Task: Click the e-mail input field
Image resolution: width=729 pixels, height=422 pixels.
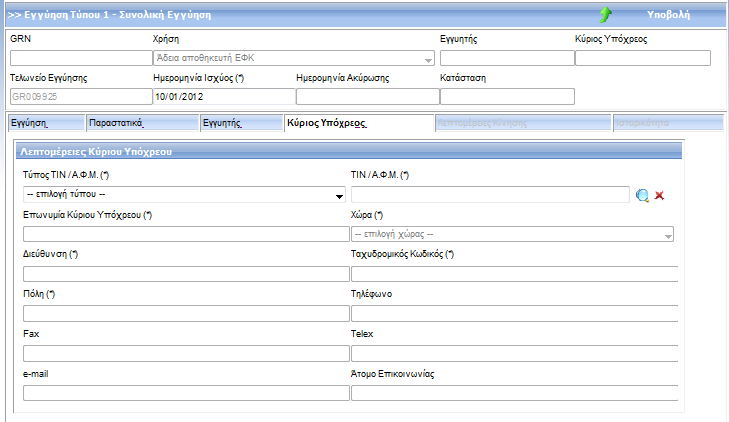Action: 186,393
